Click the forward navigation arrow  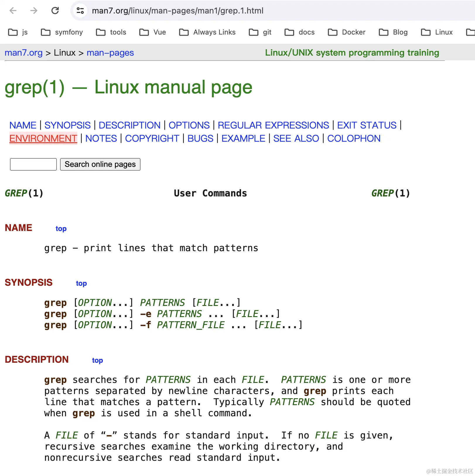click(34, 11)
